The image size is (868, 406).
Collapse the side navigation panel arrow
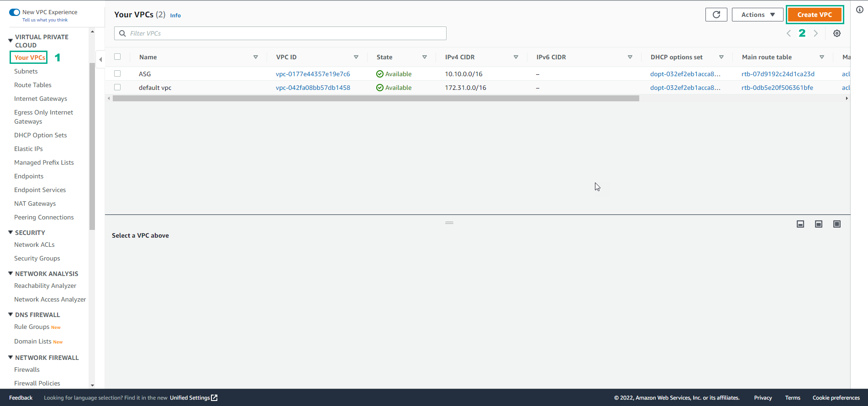click(100, 59)
